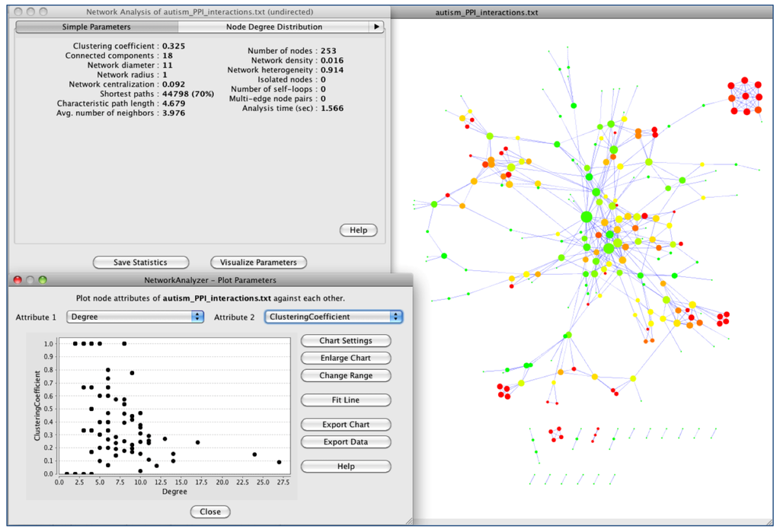Click the Export Data button
Screen dimensions: 780x532
(x=346, y=441)
